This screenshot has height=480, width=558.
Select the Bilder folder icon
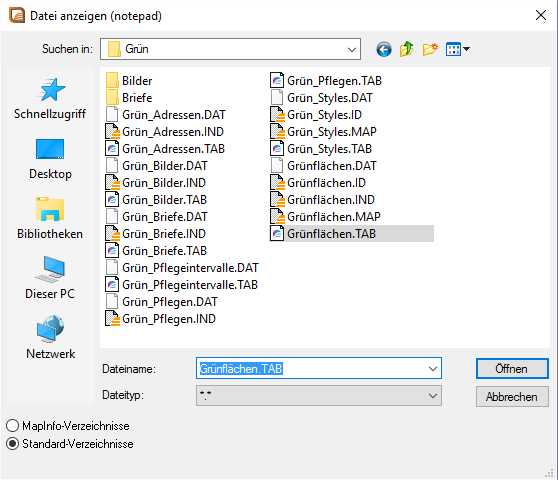click(x=112, y=80)
